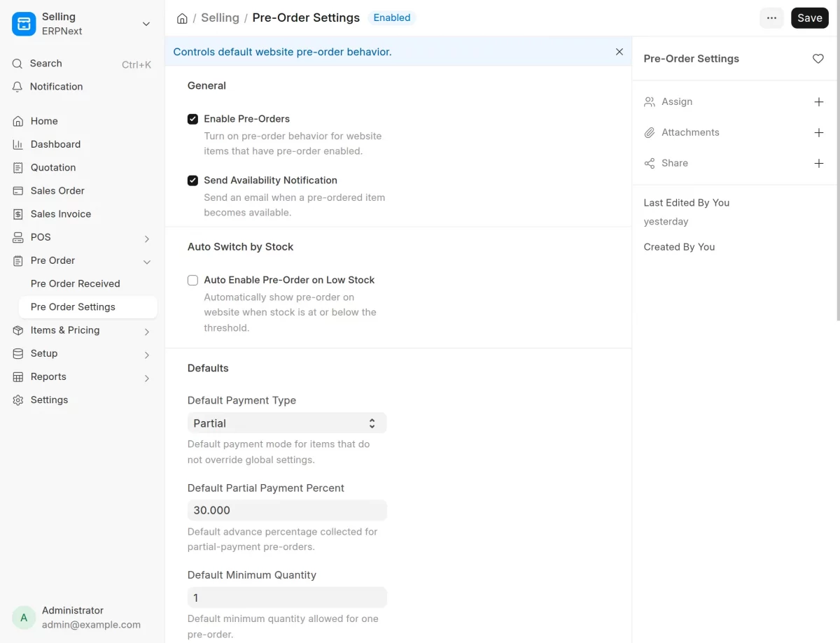Click the Save button
This screenshot has width=840, height=643.
tap(810, 18)
